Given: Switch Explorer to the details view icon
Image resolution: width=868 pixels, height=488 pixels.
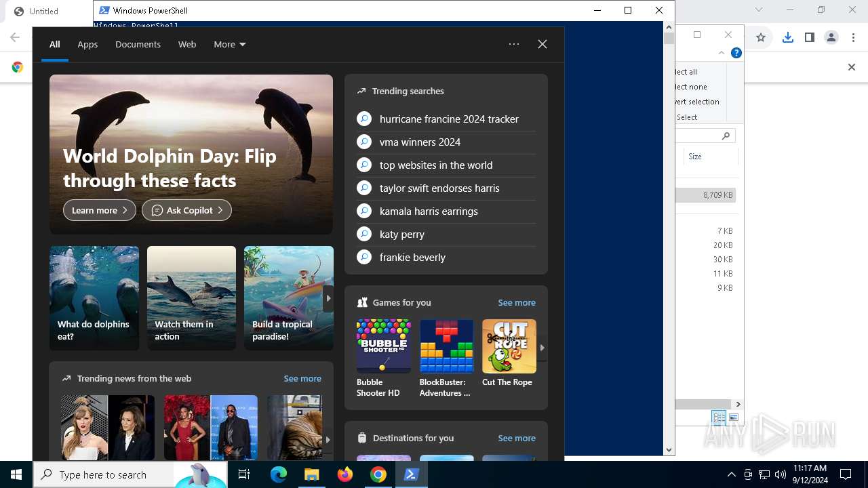Looking at the screenshot, I should (719, 418).
